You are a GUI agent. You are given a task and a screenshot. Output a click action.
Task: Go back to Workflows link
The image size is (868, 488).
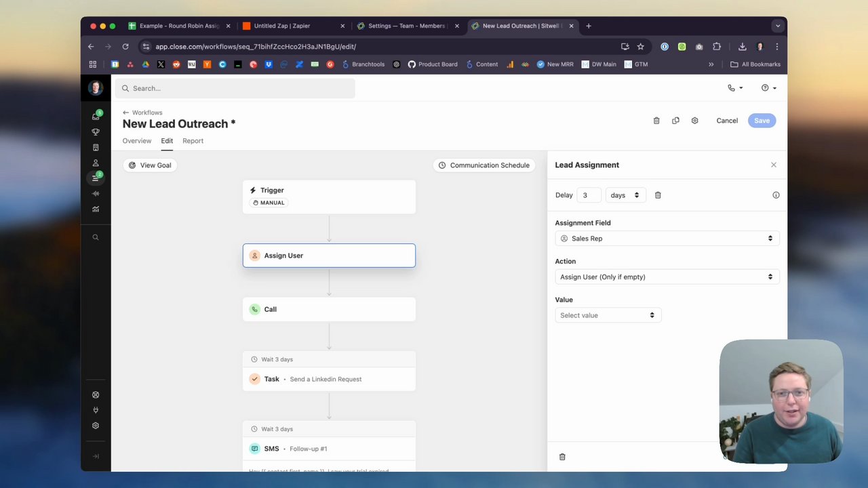(142, 113)
